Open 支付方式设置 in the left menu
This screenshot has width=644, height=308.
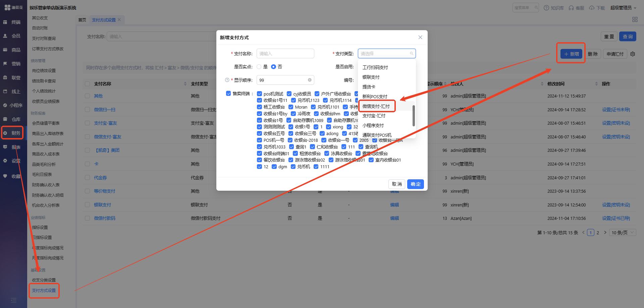coord(44,291)
